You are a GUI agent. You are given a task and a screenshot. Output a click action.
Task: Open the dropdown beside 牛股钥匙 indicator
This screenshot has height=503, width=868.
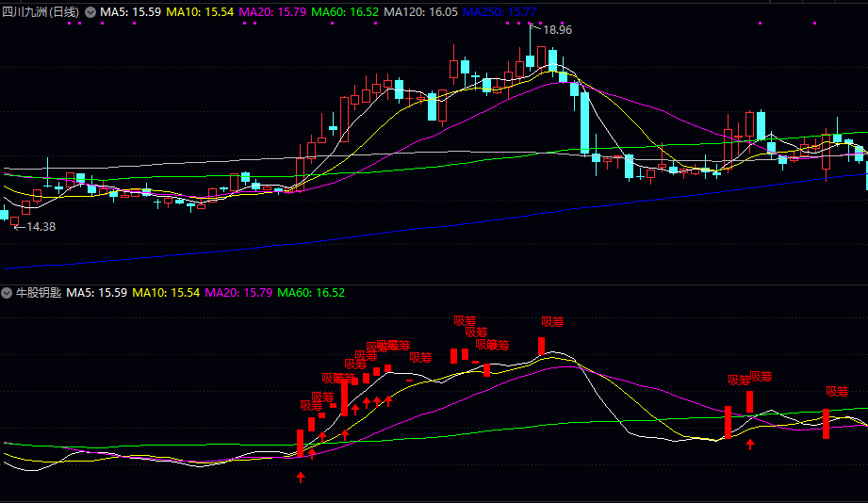6,293
